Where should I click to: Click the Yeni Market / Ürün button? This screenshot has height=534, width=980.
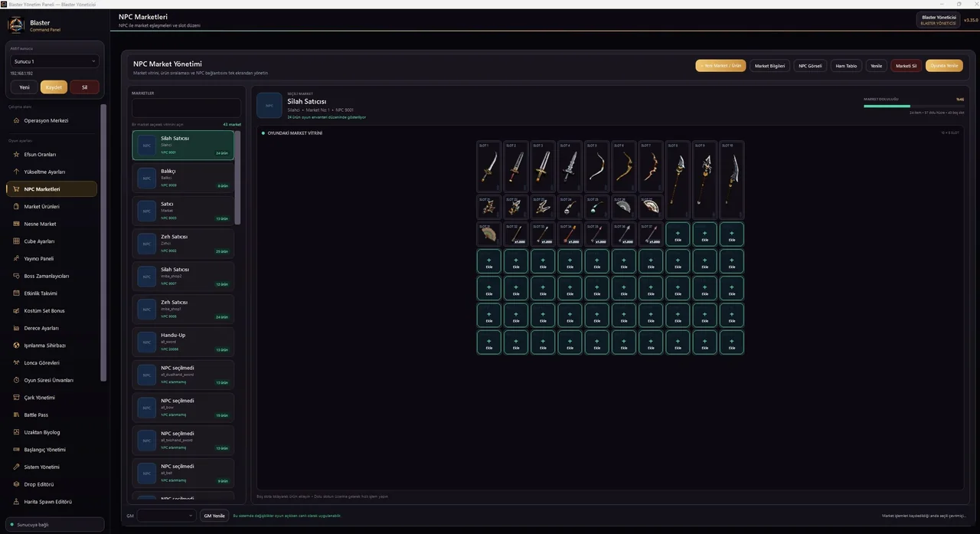[x=720, y=66]
